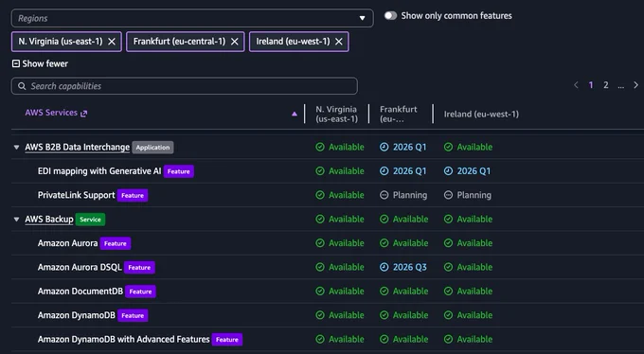Select page 2 in pagination
The width and height of the screenshot is (644, 354).
[x=606, y=85]
